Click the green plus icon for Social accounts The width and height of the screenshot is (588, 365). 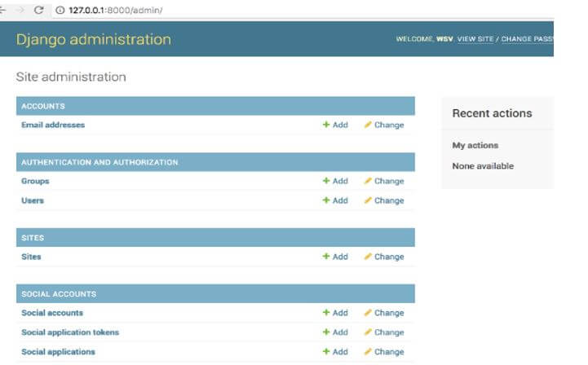tap(326, 313)
